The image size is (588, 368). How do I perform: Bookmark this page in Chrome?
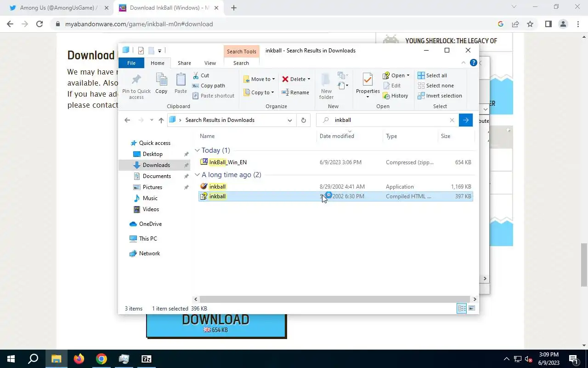pyautogui.click(x=530, y=24)
